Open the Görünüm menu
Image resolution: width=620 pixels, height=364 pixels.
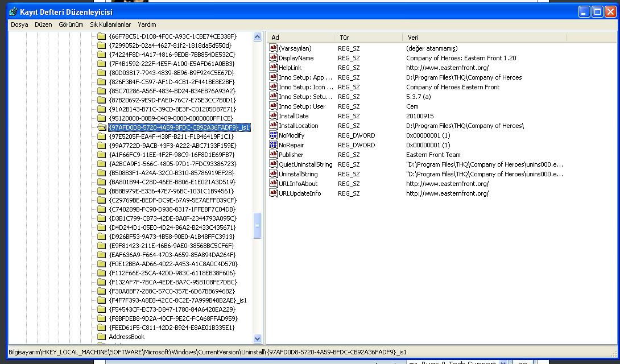click(71, 24)
